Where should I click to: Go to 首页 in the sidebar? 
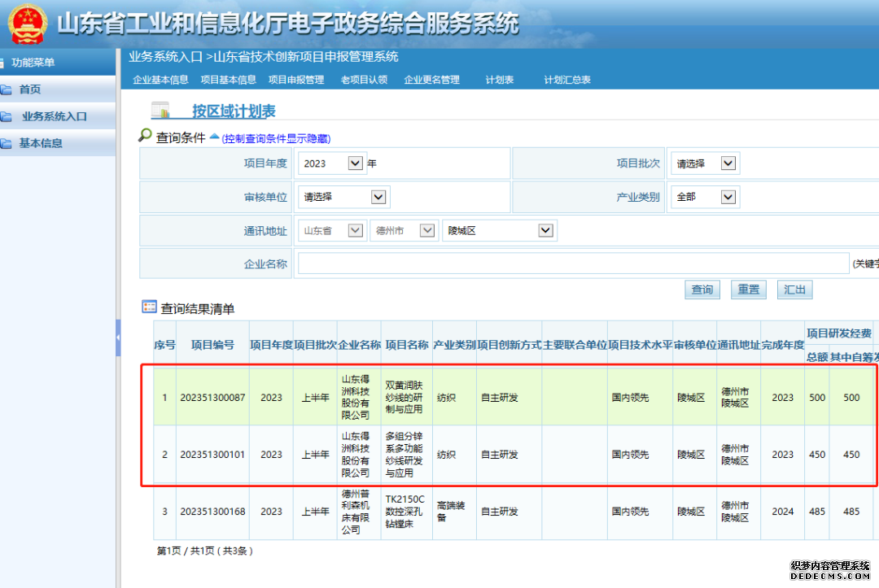click(x=30, y=89)
